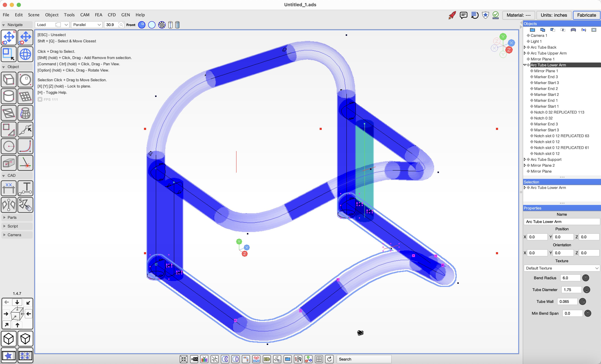Open the Apple menu File item
601x364 pixels.
(6, 15)
